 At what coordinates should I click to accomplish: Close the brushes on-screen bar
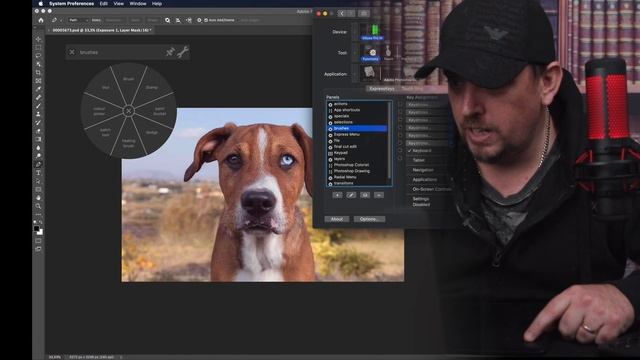[x=72, y=52]
